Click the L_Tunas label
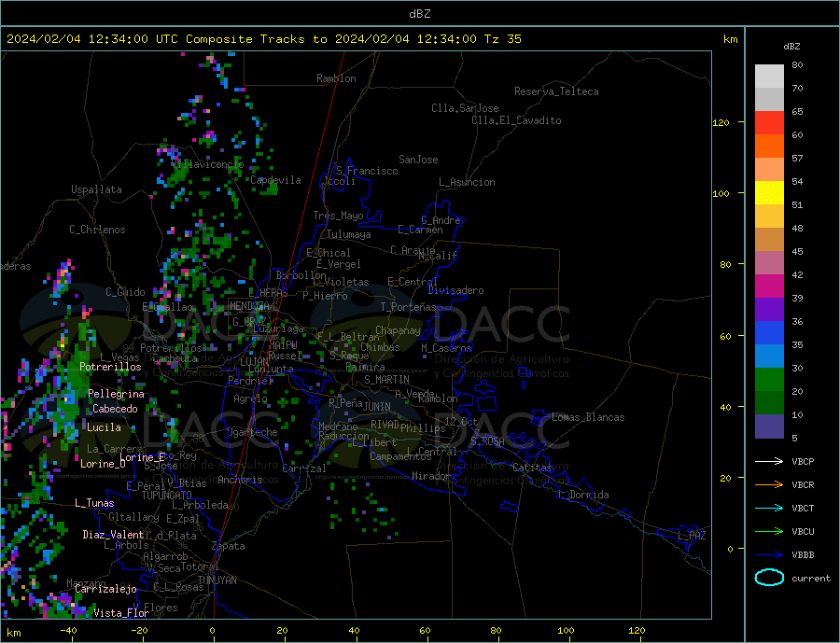This screenshot has width=840, height=643. (94, 503)
